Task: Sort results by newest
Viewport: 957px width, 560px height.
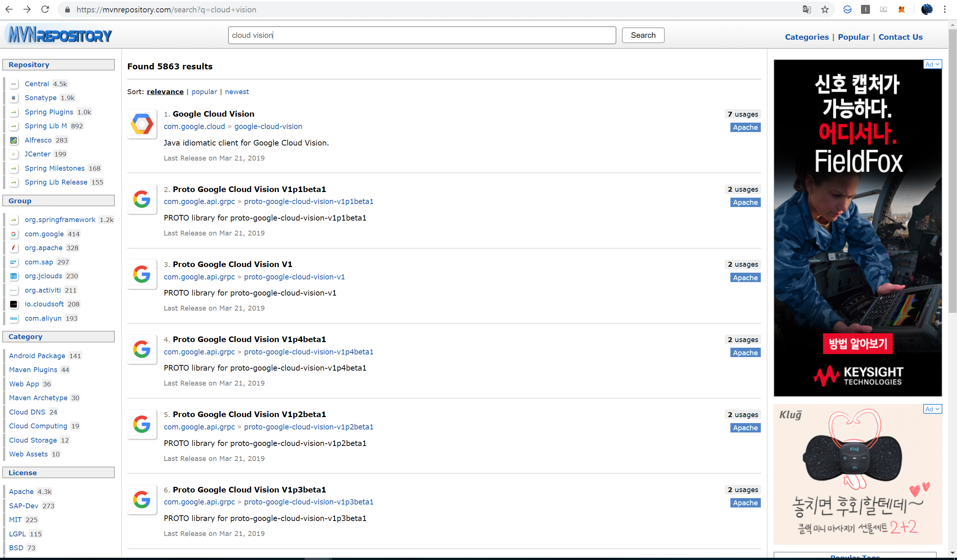Action: (237, 92)
